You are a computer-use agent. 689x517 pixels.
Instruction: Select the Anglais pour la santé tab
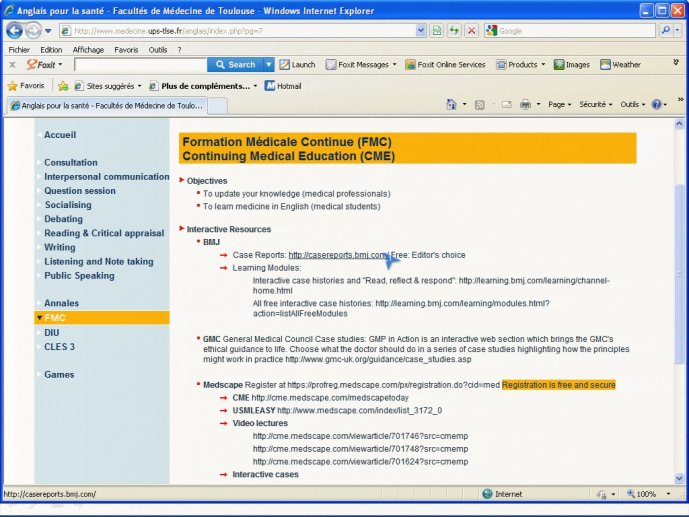click(x=106, y=105)
